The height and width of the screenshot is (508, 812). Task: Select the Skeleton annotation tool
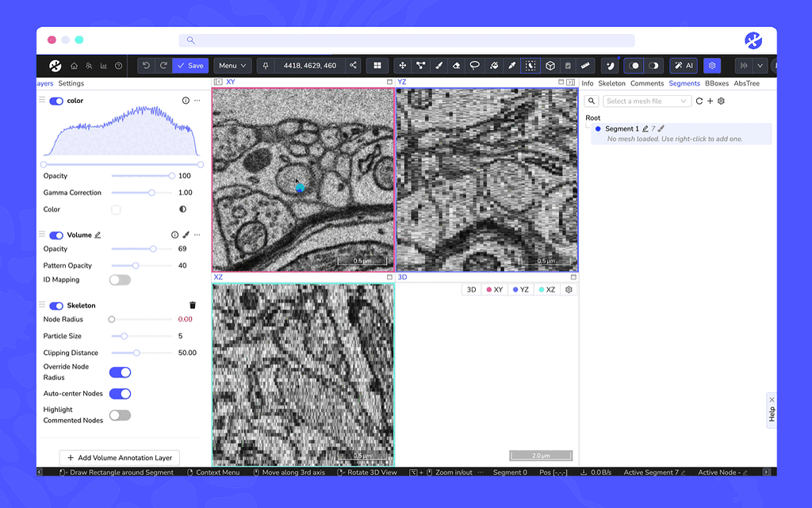(x=420, y=66)
